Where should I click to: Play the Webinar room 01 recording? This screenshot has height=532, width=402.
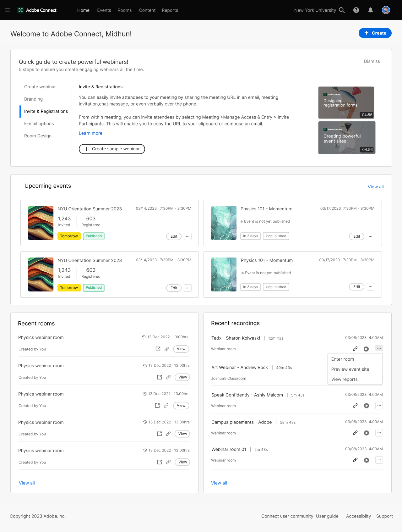point(367,460)
